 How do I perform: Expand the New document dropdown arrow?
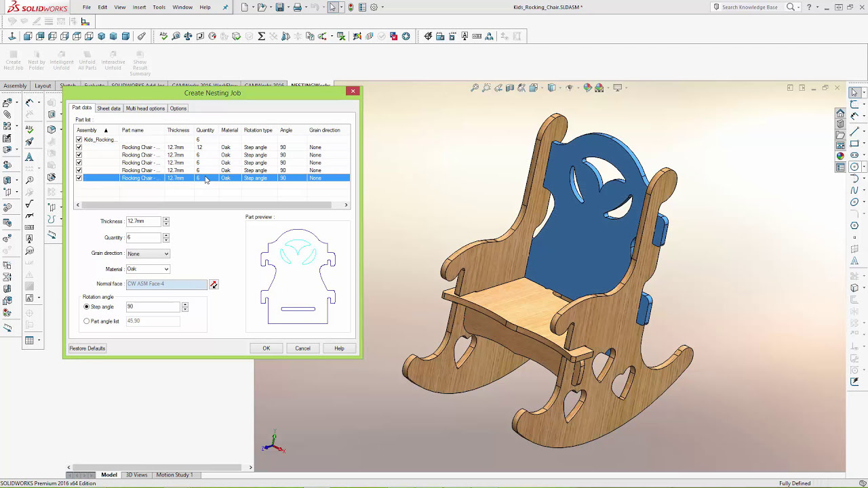click(x=253, y=7)
